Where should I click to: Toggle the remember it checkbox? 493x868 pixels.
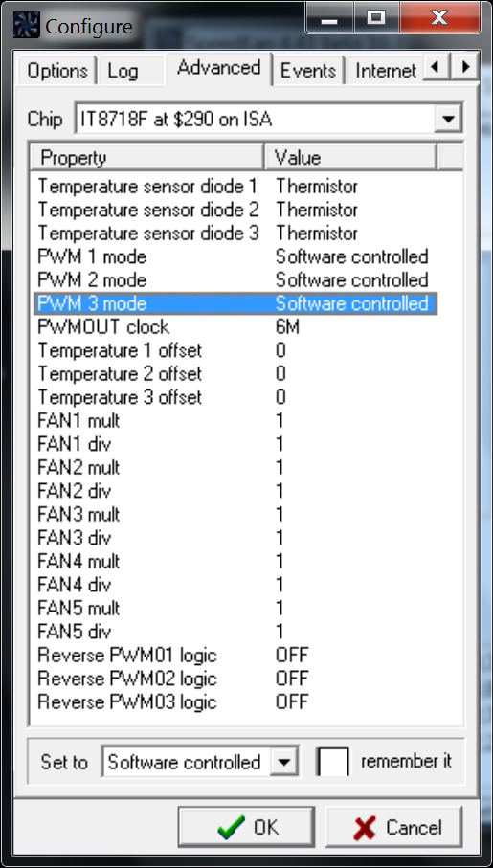click(332, 763)
